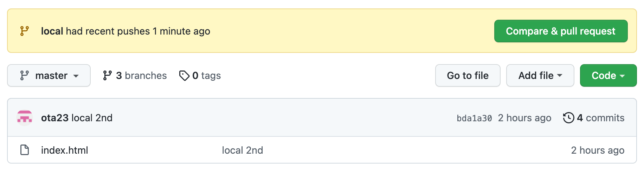The image size is (644, 172).
Task: Click the Go to file button
Action: pos(468,75)
